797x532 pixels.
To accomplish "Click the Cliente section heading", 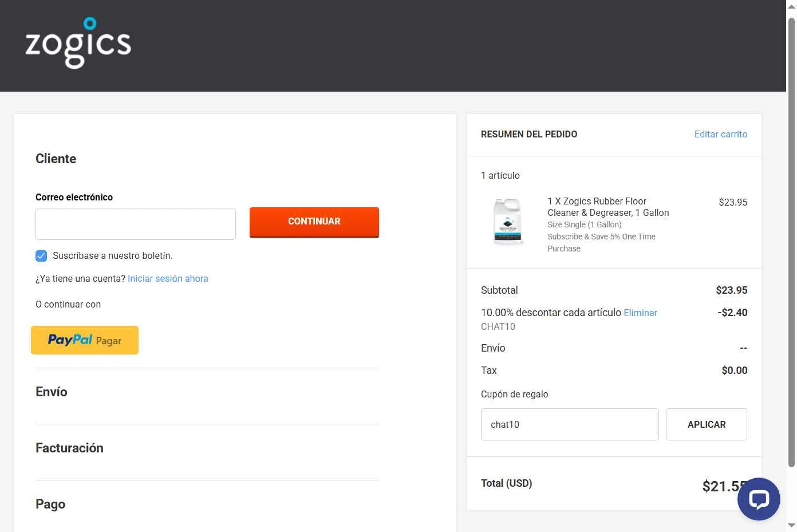I will coord(56,159).
